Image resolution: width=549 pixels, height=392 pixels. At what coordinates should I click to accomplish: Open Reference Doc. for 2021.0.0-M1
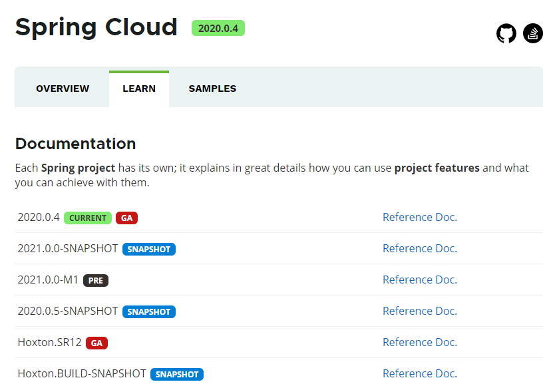420,280
